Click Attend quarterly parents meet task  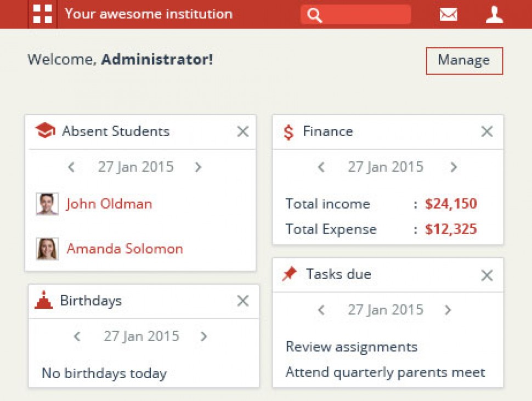(386, 372)
